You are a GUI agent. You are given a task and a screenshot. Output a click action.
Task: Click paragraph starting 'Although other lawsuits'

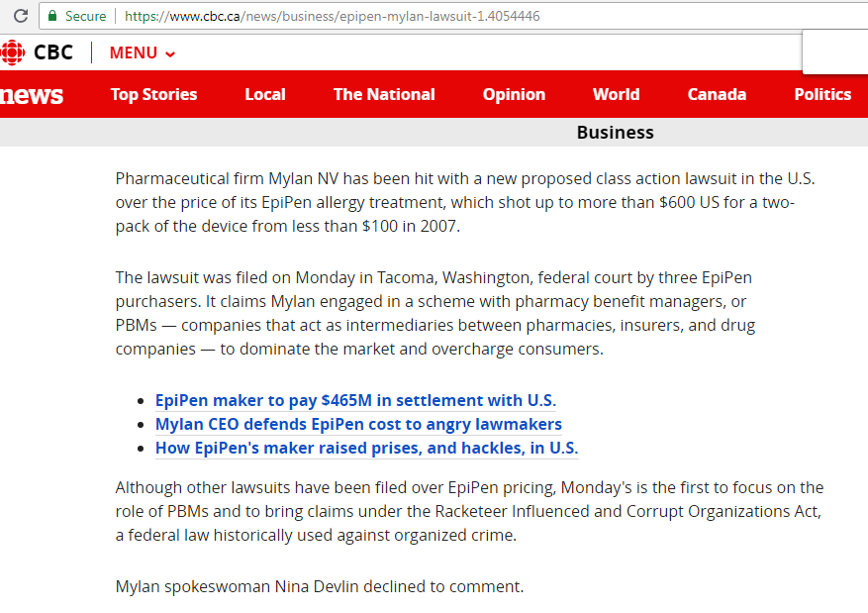469,512
